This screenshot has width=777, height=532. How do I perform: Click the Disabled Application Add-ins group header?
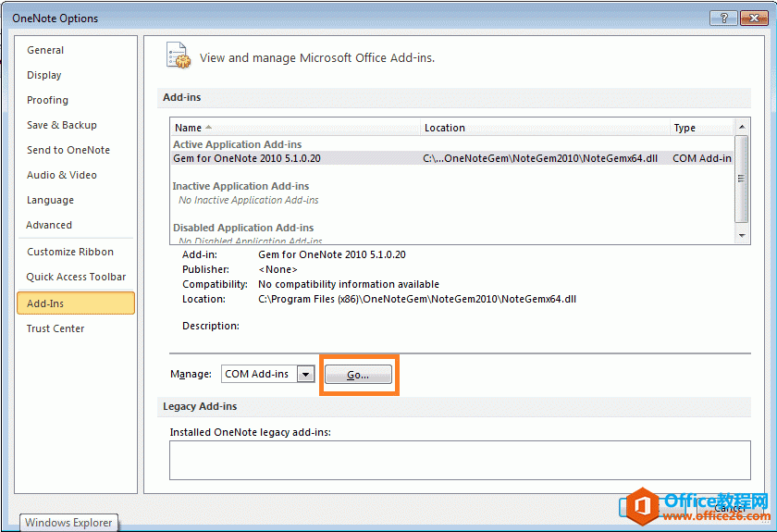coord(243,228)
